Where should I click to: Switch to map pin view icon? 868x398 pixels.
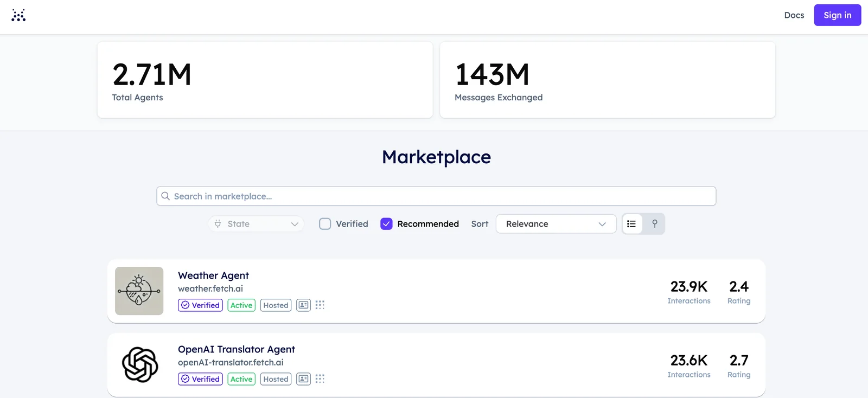point(654,224)
